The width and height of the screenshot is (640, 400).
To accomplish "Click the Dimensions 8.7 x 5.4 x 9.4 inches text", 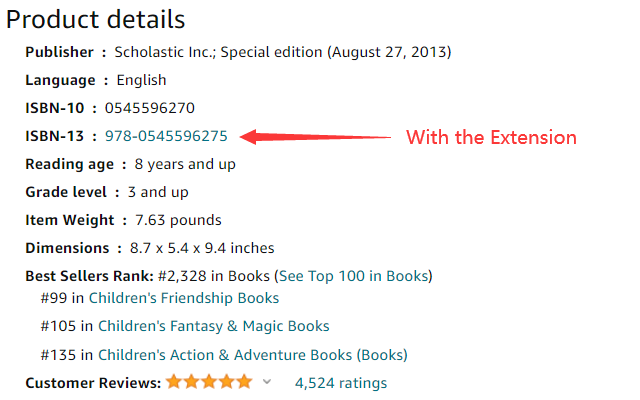I will coord(202,248).
